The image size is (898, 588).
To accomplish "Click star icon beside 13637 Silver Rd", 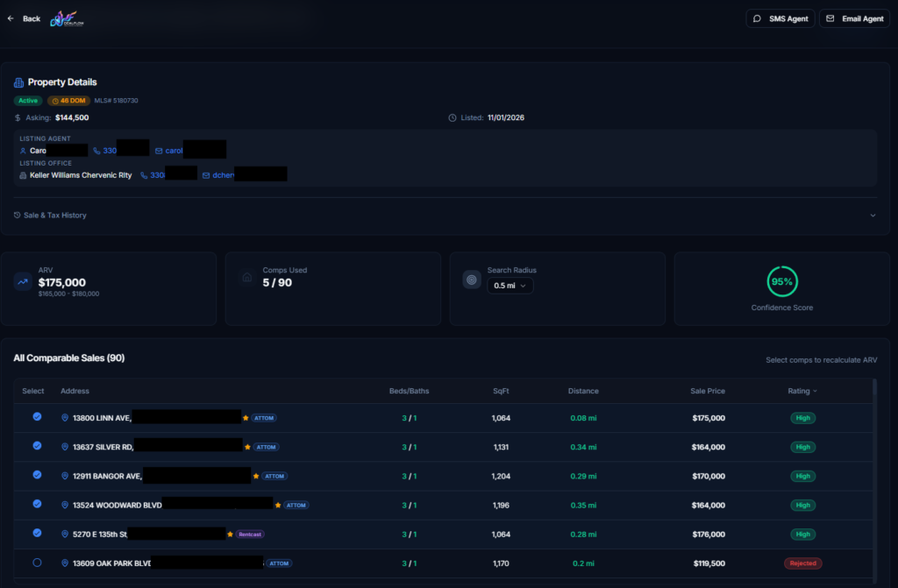I will (247, 447).
